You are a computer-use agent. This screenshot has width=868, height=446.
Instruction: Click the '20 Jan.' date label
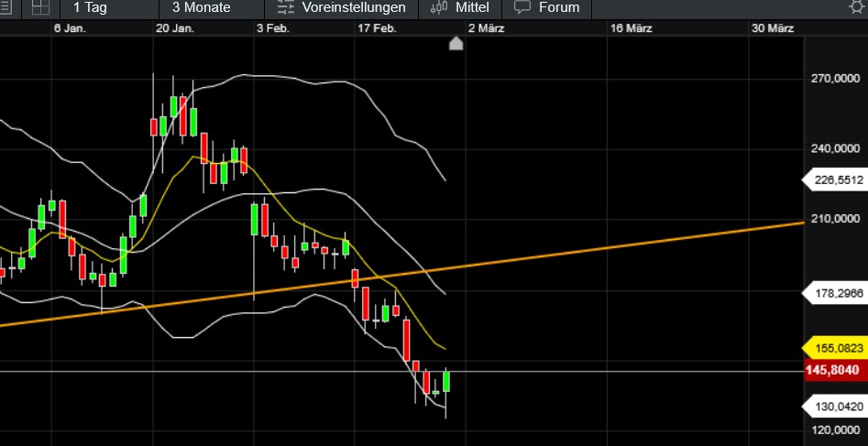tap(175, 28)
